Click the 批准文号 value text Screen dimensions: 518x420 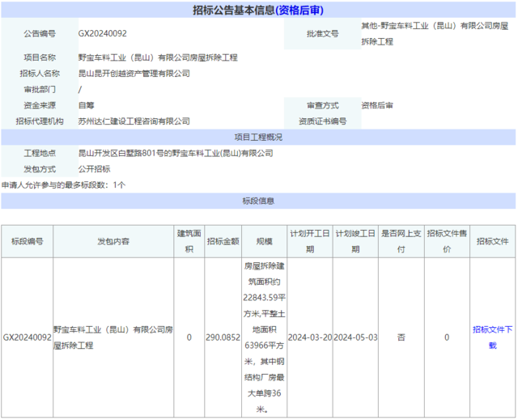click(x=433, y=34)
